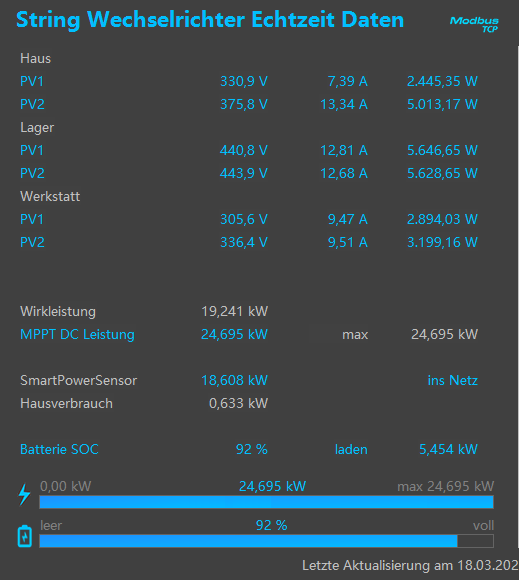Select the Batterie SOC label
The height and width of the screenshot is (580, 519).
(x=59, y=449)
